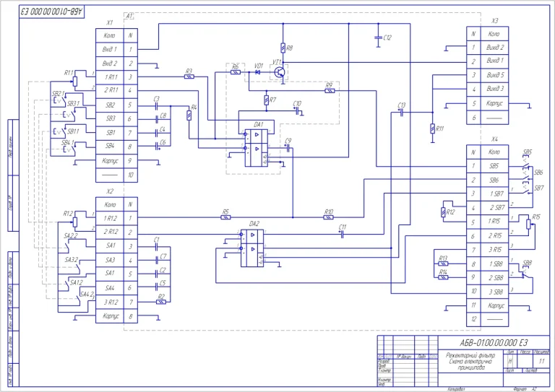Screen dimensions: 555x392
Task: Select the R5 resistor symbol
Action: click(225, 217)
